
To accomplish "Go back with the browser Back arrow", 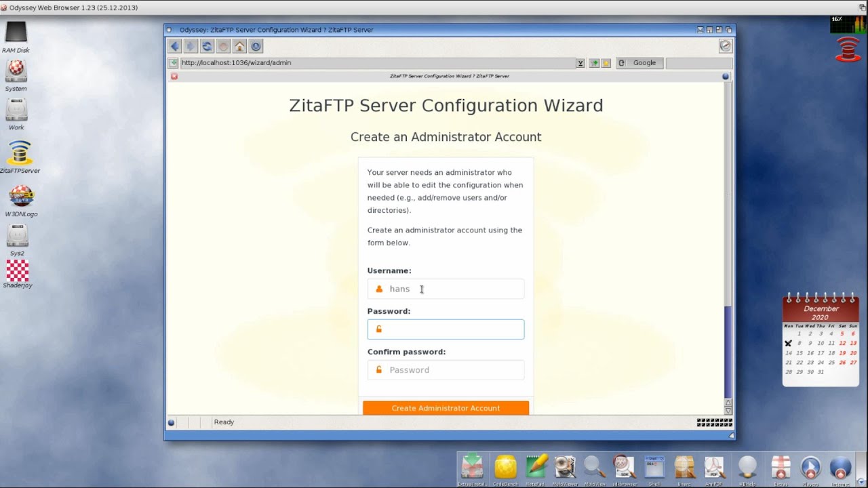I will point(175,46).
